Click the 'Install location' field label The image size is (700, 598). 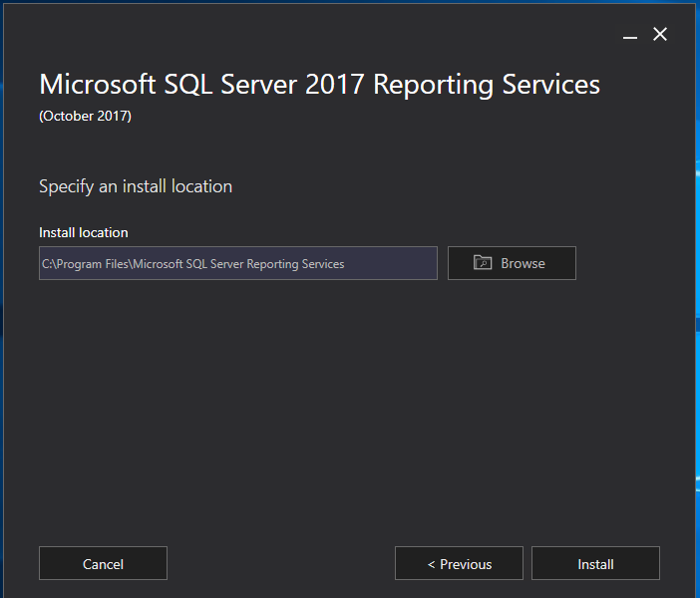tap(84, 232)
